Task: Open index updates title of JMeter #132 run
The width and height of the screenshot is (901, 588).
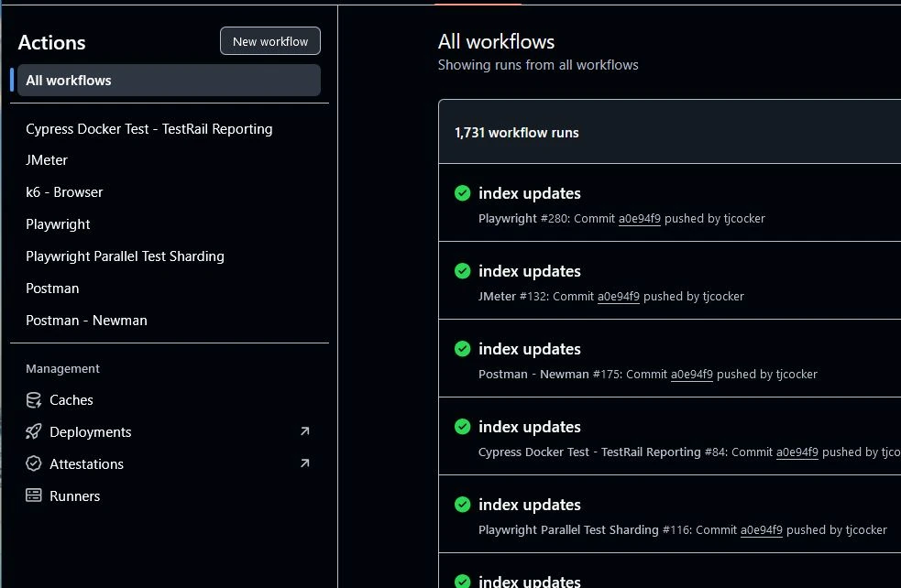Action: point(530,271)
